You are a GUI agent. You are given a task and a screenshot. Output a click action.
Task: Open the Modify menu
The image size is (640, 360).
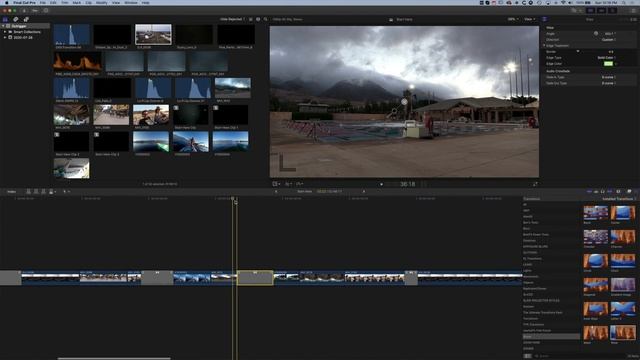click(102, 2)
